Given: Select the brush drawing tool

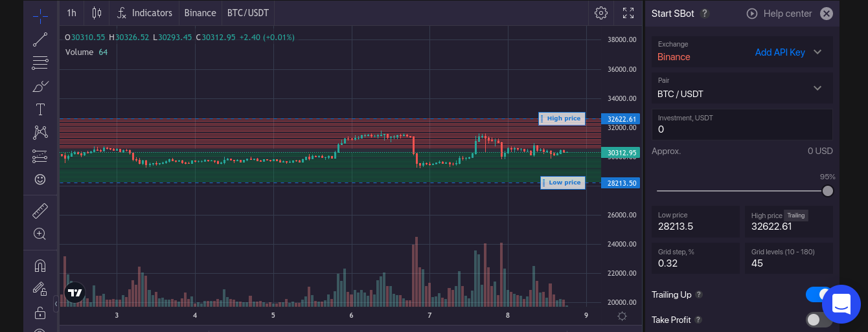Looking at the screenshot, I should (40, 86).
